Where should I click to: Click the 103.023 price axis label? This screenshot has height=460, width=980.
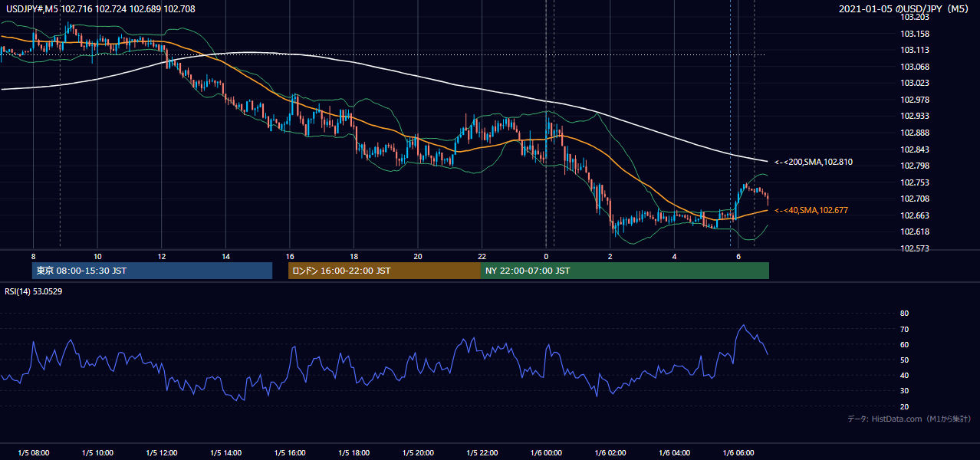915,83
